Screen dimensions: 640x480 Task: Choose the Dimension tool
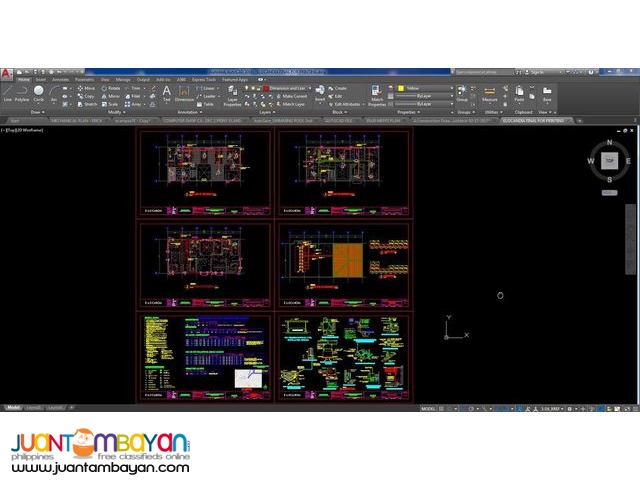click(x=184, y=94)
